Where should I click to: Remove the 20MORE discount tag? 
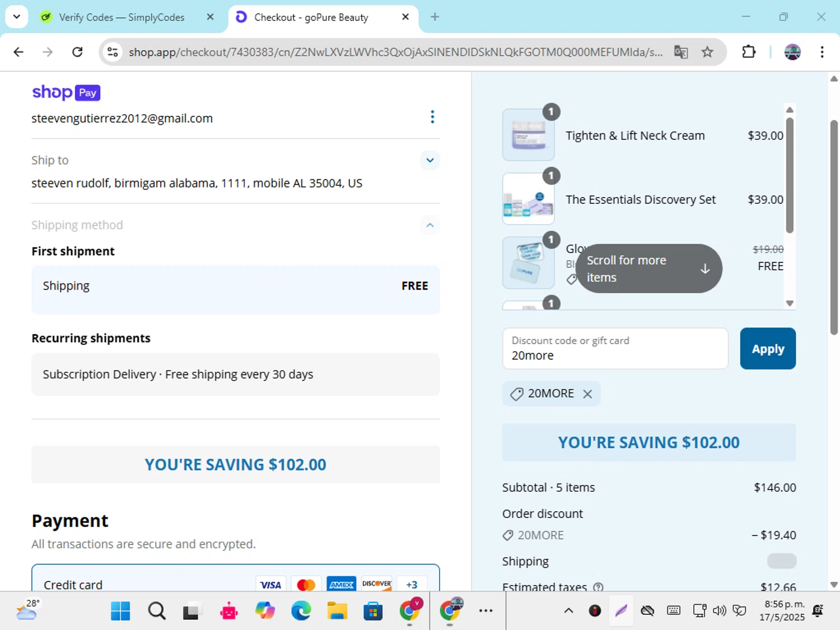587,394
